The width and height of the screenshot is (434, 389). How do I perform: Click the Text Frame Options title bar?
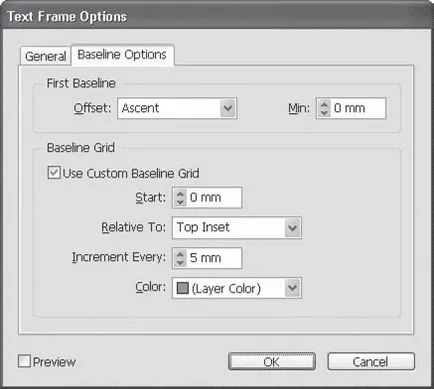[x=217, y=16]
